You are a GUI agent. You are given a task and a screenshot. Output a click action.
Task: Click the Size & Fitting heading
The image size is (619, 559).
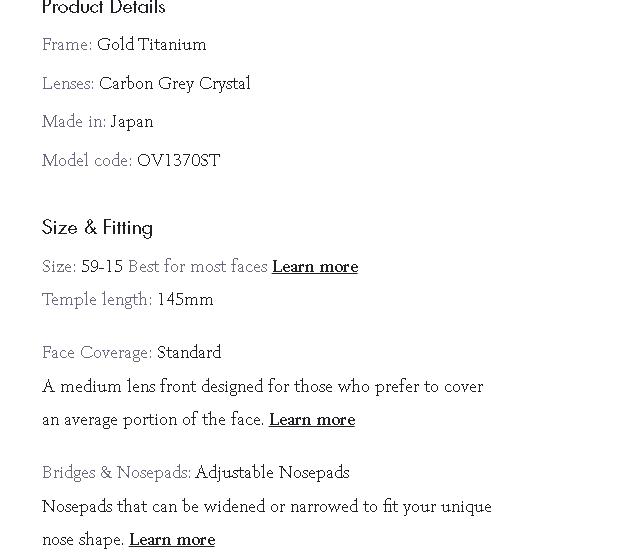(97, 227)
